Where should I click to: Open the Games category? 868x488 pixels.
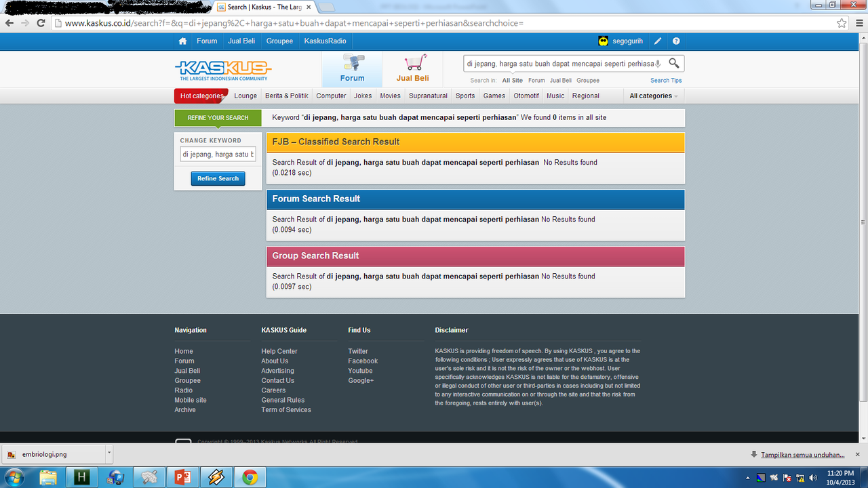coord(494,96)
